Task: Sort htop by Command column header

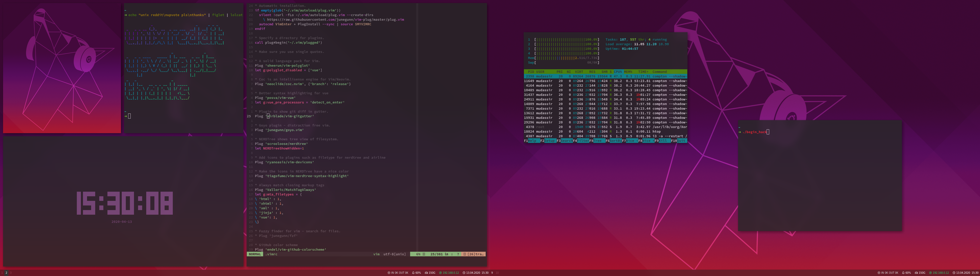Action: [660, 72]
